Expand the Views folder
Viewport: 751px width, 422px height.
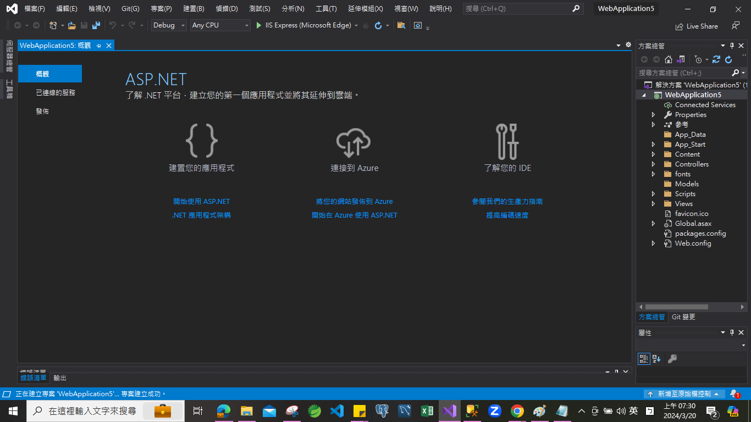pyautogui.click(x=653, y=204)
